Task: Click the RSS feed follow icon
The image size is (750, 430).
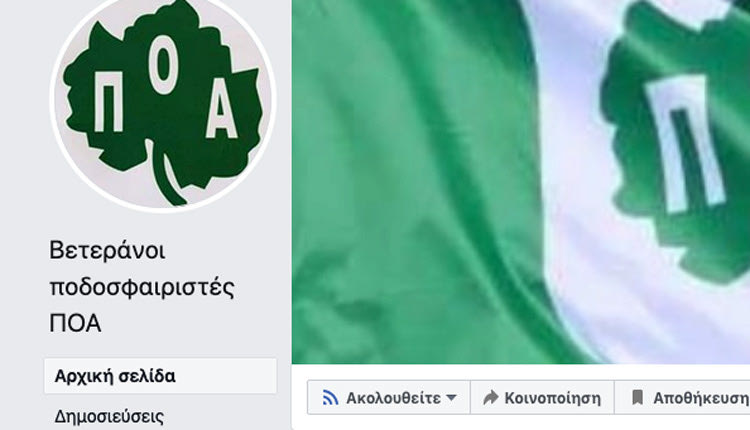Action: coord(330,397)
